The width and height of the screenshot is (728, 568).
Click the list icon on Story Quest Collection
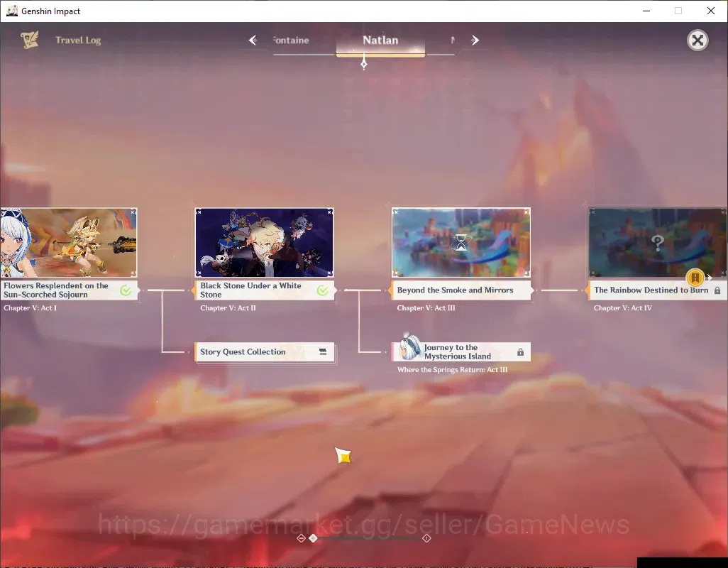coord(323,352)
